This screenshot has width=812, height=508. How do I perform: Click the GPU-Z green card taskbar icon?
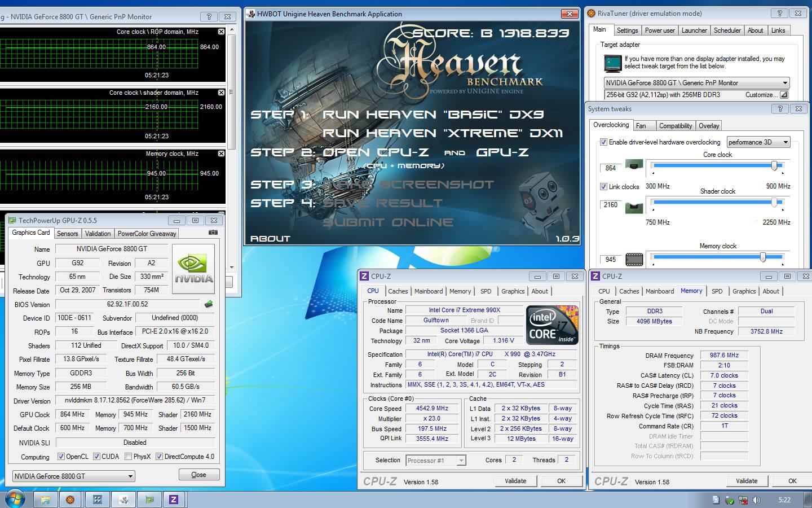(x=149, y=500)
